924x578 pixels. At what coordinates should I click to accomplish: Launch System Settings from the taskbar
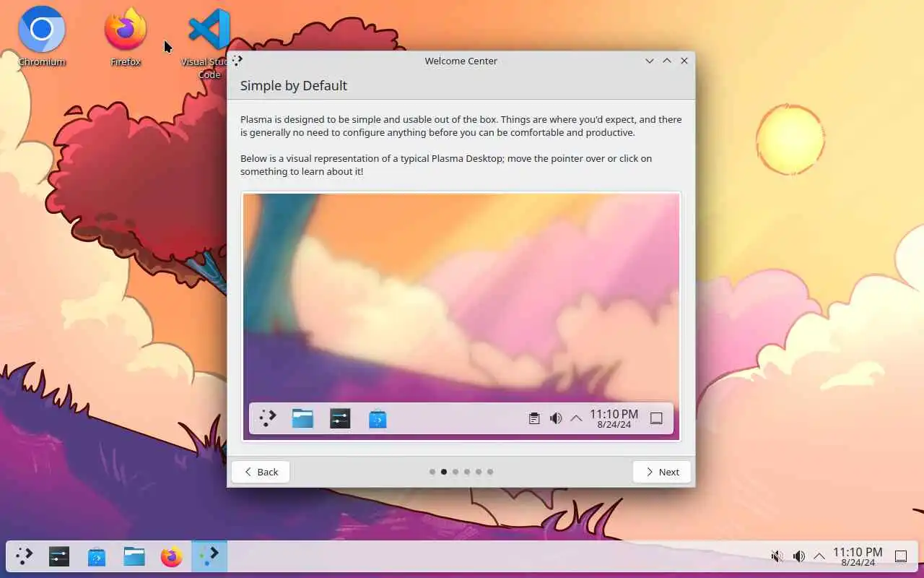59,556
